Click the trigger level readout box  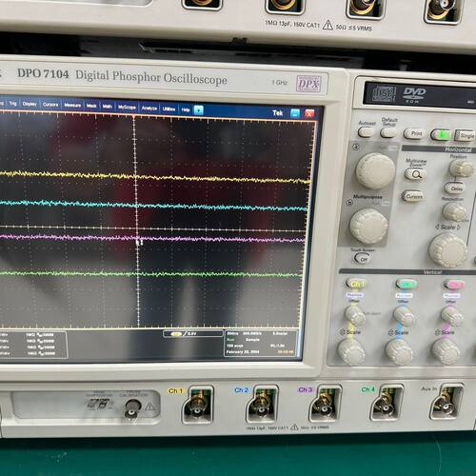[x=193, y=334]
